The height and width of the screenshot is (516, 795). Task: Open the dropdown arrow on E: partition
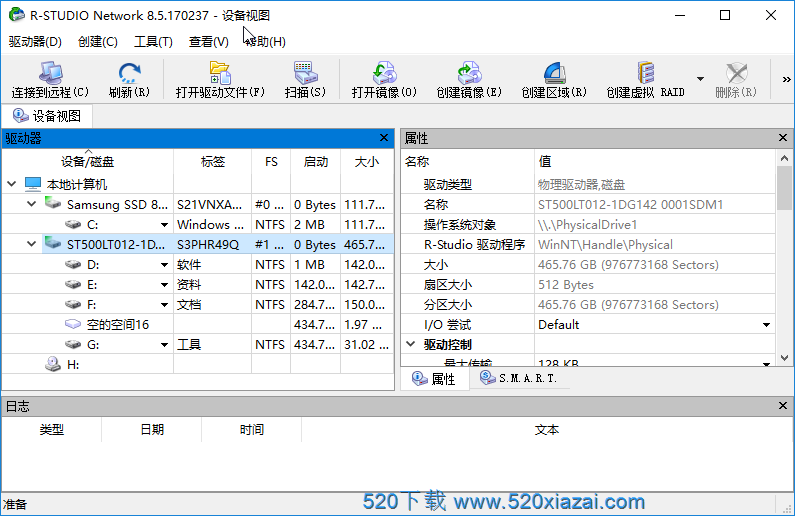(x=164, y=285)
